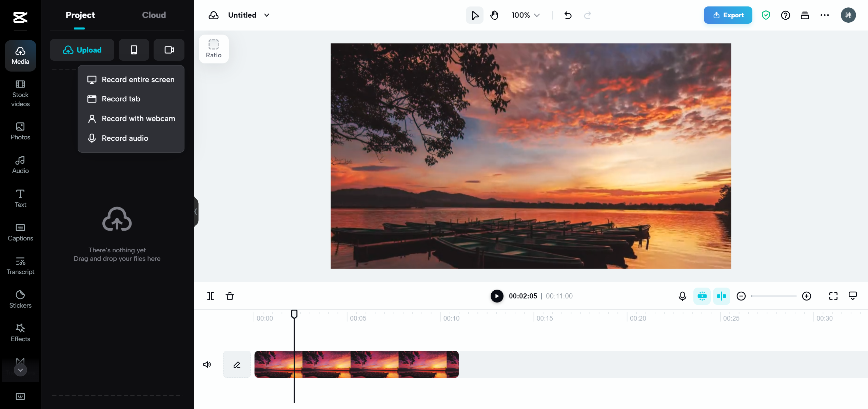
Task: Delete the selected clip using the trash icon
Action: tap(230, 296)
